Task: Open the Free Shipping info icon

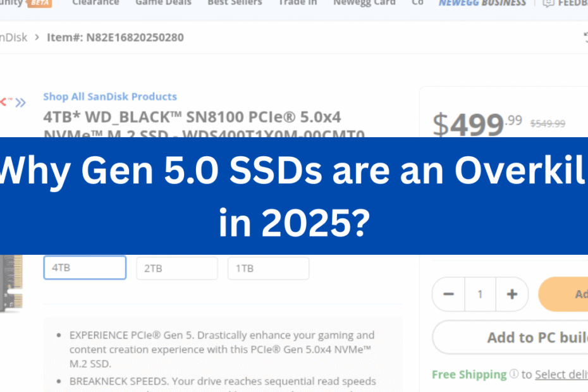Action: tap(514, 374)
